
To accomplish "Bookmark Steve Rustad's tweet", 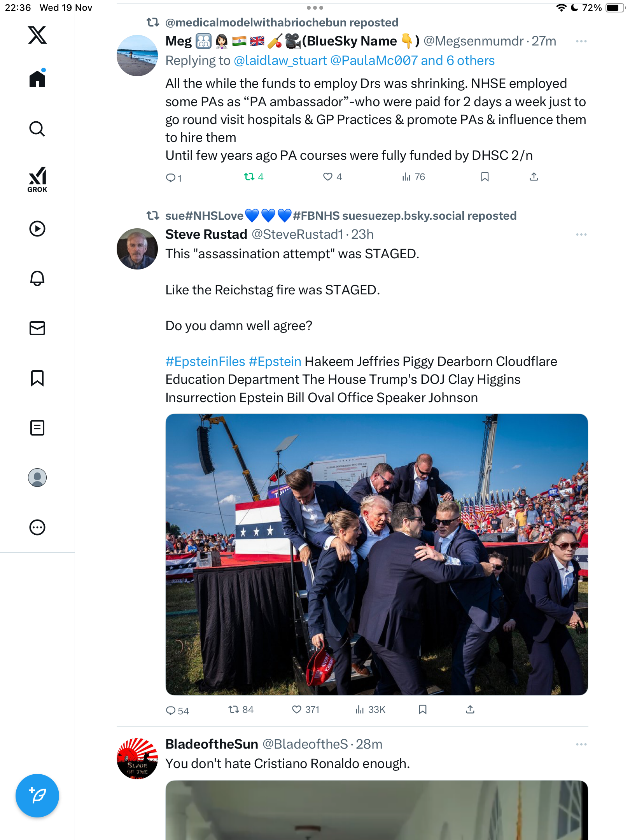I will click(423, 710).
